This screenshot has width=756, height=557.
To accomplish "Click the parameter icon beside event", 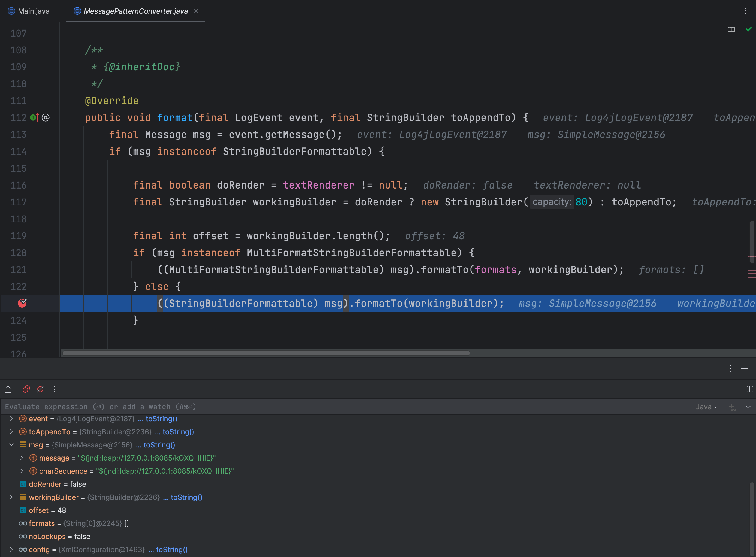I will click(23, 419).
